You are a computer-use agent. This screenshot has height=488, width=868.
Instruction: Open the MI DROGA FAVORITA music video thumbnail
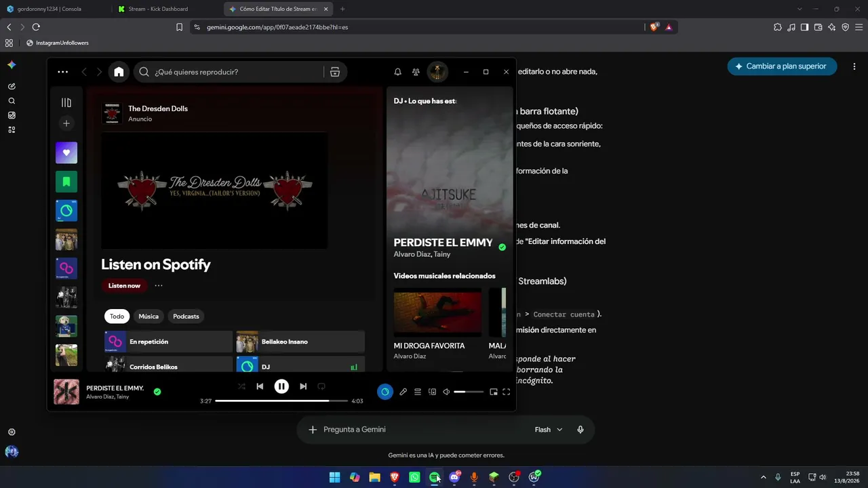tap(437, 312)
